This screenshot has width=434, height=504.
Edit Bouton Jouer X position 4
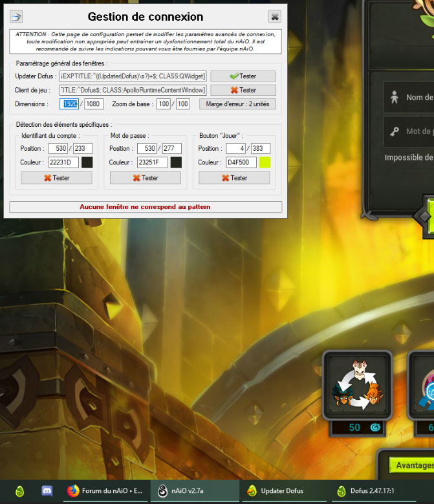coord(236,149)
